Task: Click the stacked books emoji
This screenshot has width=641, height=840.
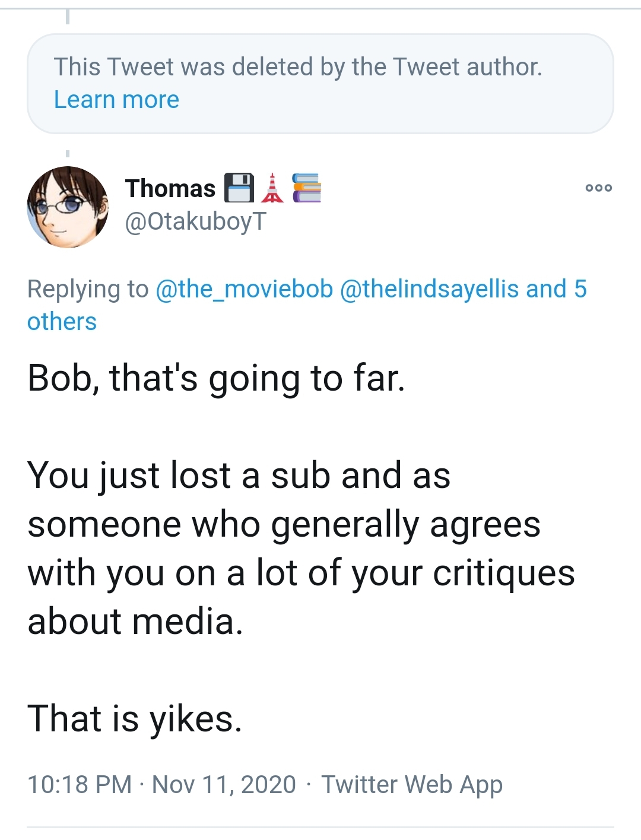Action: [x=307, y=188]
